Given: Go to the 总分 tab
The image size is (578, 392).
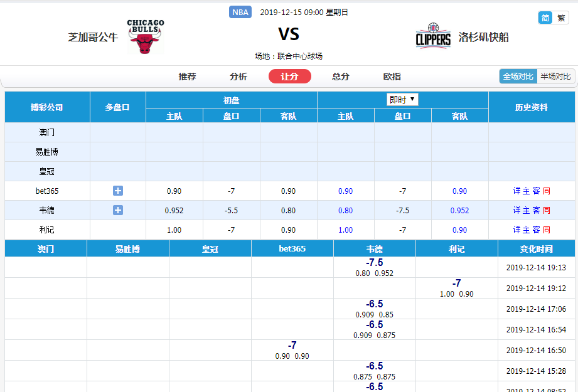Looking at the screenshot, I should click(x=341, y=77).
